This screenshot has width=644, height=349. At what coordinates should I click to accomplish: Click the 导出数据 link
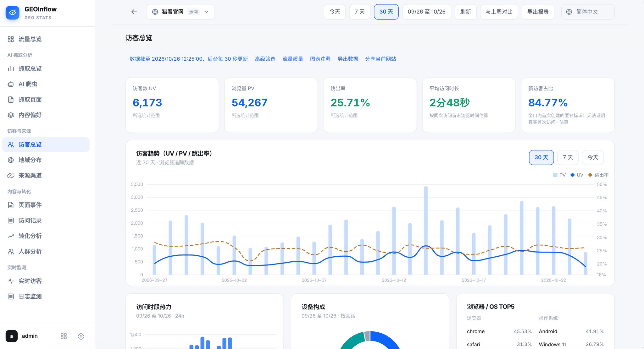click(348, 59)
